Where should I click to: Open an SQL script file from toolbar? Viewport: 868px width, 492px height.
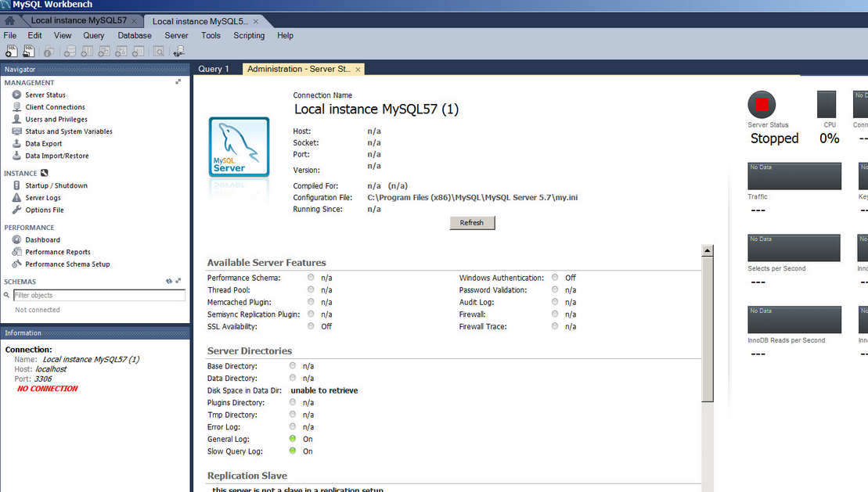(x=28, y=51)
